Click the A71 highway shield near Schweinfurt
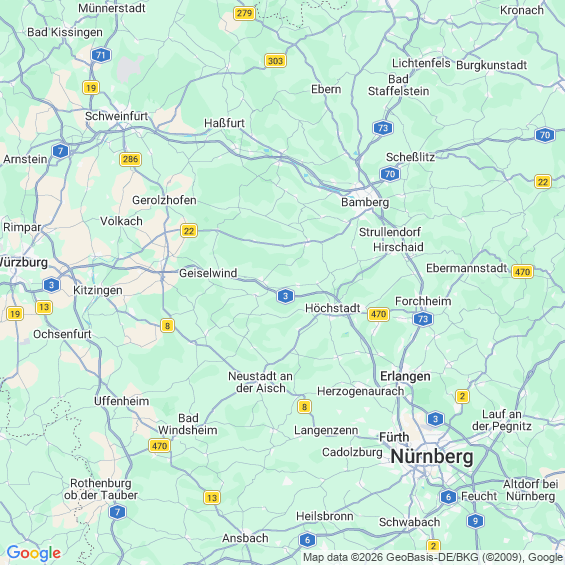Screen dimensions: 565x565 click(x=101, y=55)
